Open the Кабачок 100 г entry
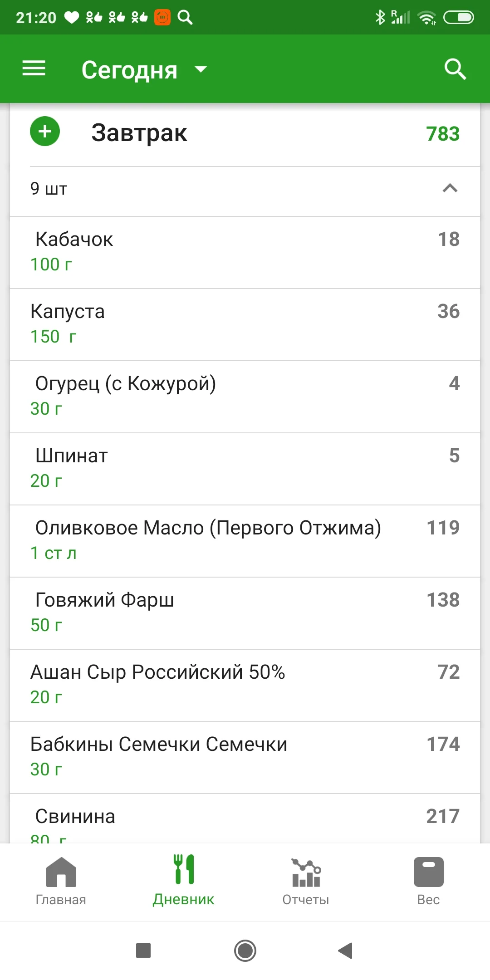 point(245,252)
